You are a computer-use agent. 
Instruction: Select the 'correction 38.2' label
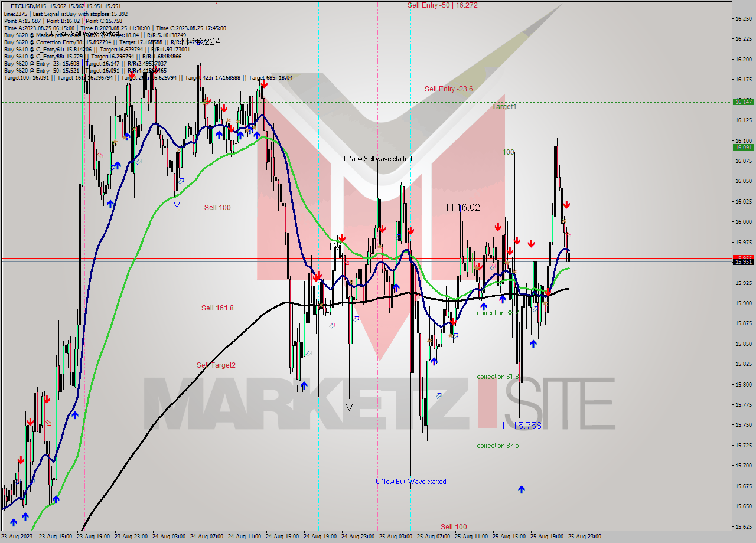[497, 313]
